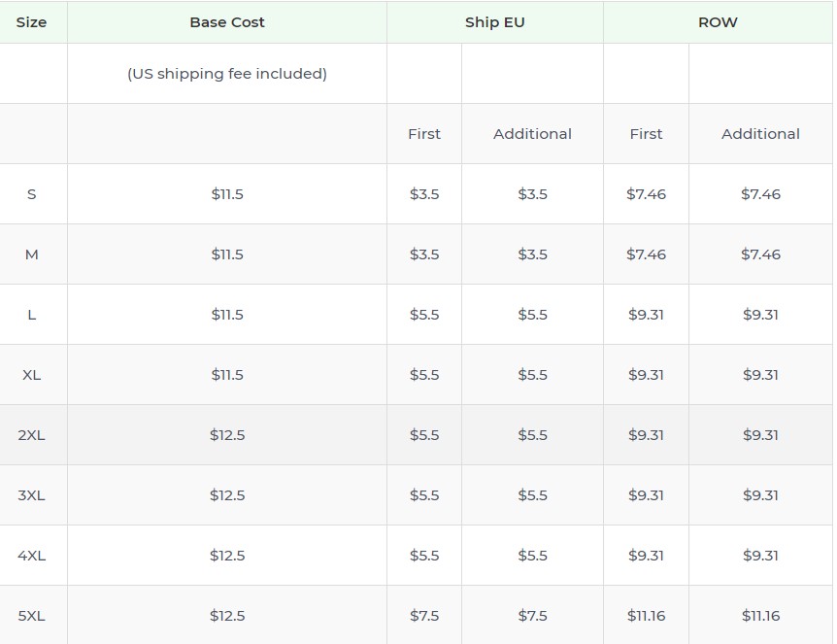Image resolution: width=837 pixels, height=644 pixels.
Task: Select the 3XL size row label
Action: pos(31,496)
